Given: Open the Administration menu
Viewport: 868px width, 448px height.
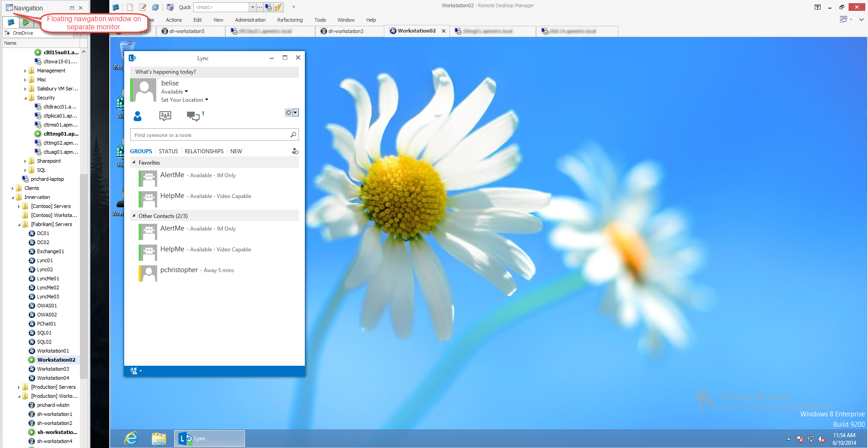Looking at the screenshot, I should [x=250, y=20].
